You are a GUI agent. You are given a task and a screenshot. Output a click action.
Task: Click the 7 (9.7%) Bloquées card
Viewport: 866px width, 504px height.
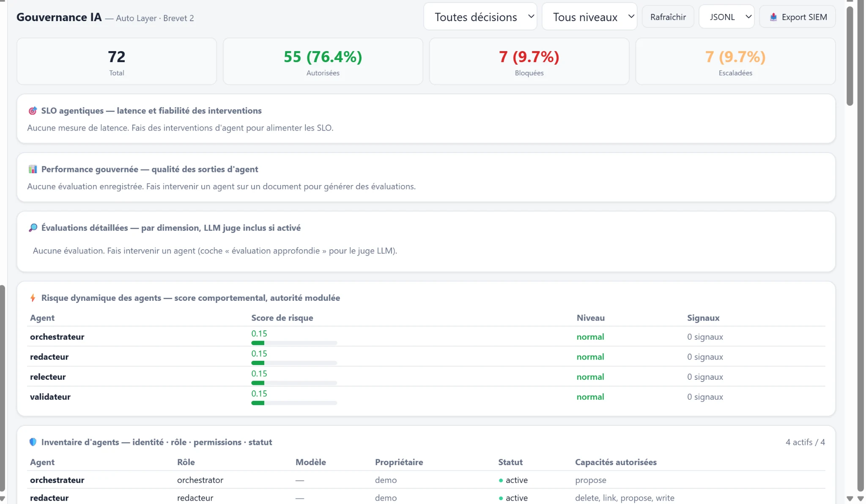(529, 62)
